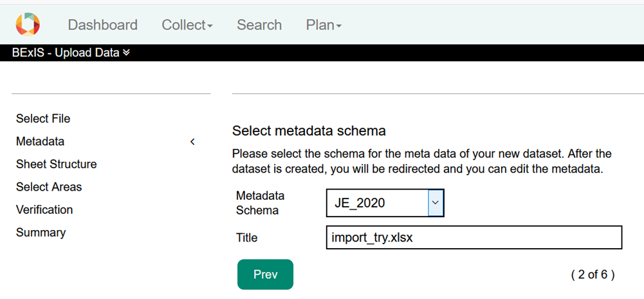
Task: Open the Sheet Structure step
Action: pyautogui.click(x=56, y=164)
